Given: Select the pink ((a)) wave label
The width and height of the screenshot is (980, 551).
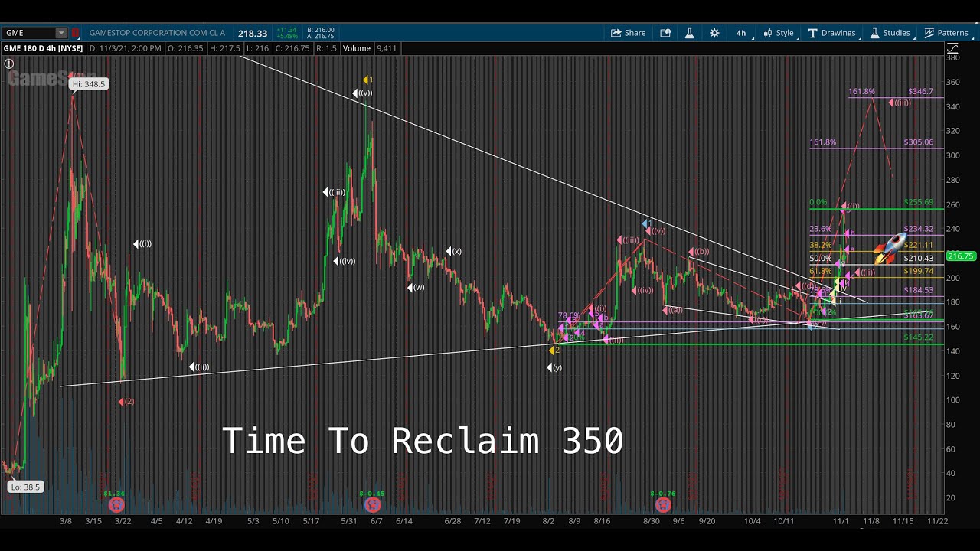Looking at the screenshot, I should [672, 310].
